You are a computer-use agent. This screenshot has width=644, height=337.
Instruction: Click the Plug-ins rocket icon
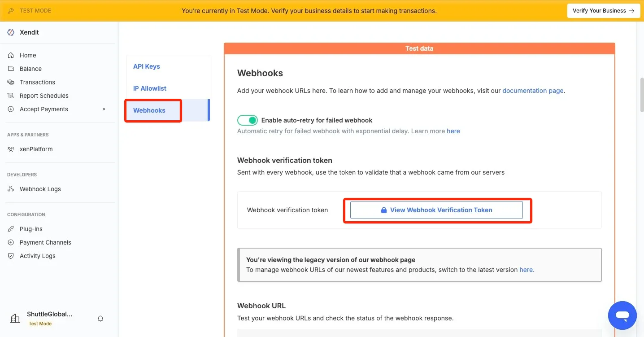(11, 229)
